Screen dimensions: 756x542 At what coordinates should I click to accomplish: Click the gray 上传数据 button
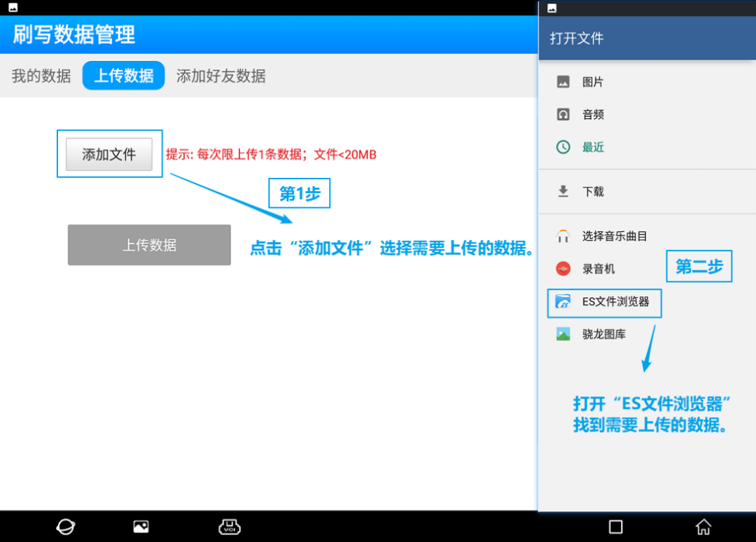149,245
